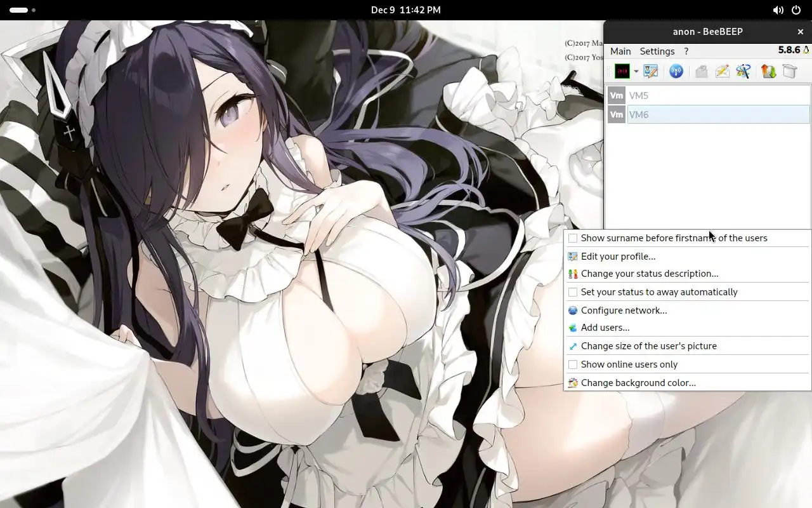
Task: Open the Main menu
Action: click(x=620, y=51)
